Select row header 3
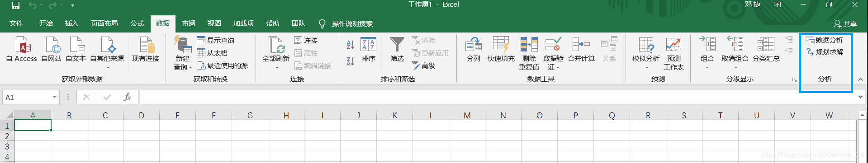This screenshot has height=163, width=868. point(7,146)
